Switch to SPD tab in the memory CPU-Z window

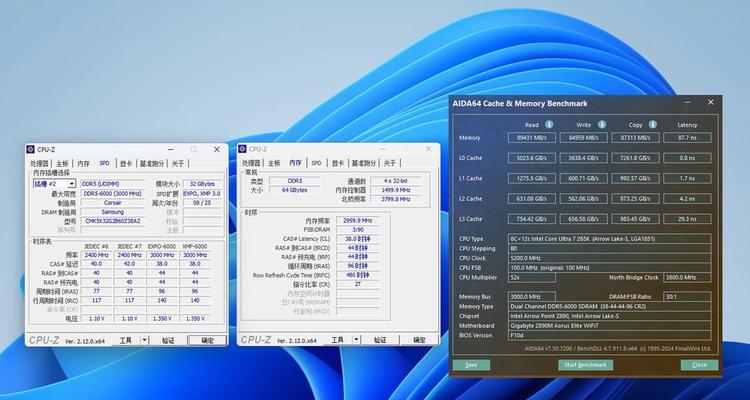click(x=317, y=163)
